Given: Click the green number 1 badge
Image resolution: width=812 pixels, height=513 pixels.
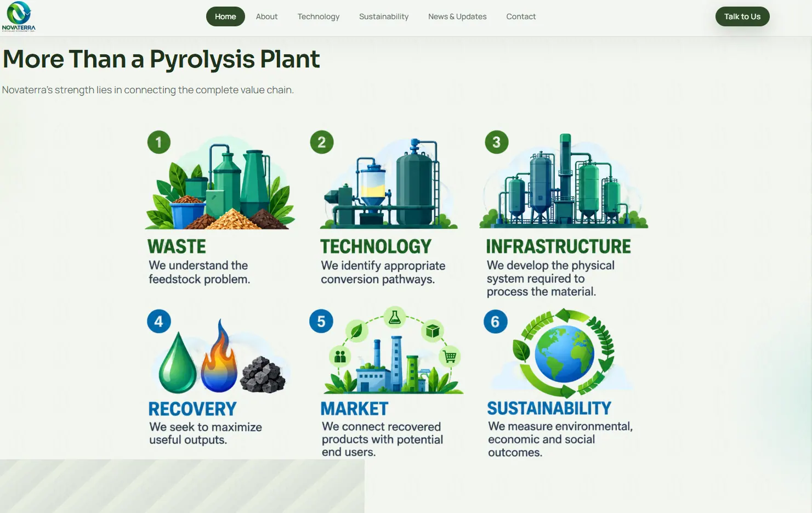Looking at the screenshot, I should coord(159,142).
